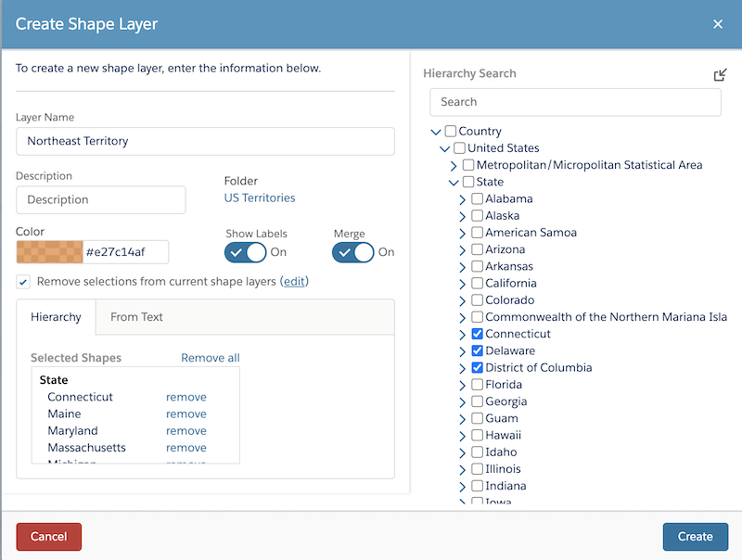Switch to the Hierarchy tab
This screenshot has width=742, height=560.
pyautogui.click(x=56, y=317)
